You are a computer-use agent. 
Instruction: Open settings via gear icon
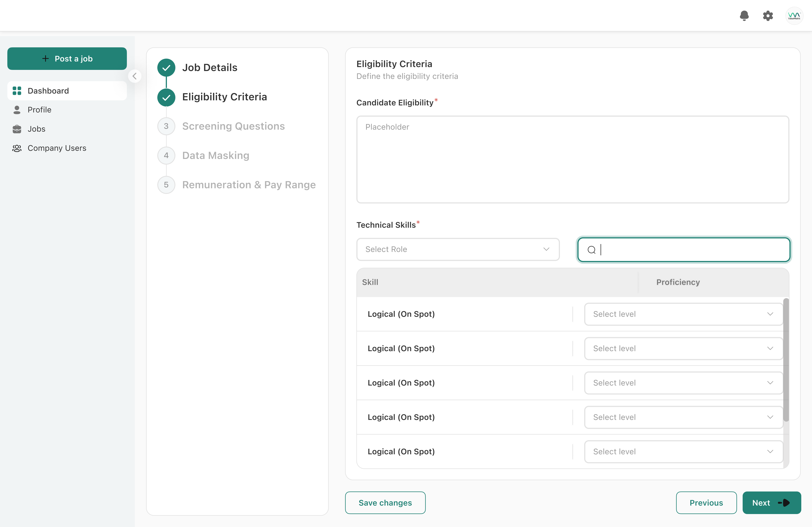[768, 16]
